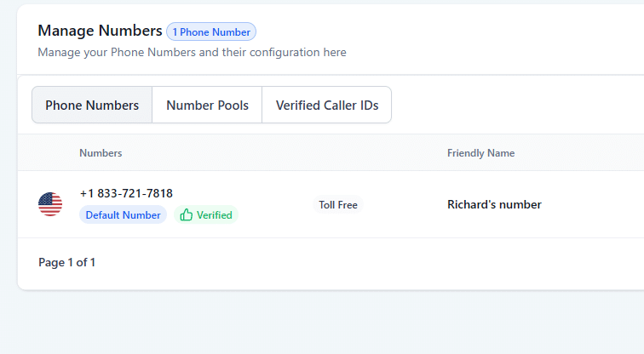Select phone number +1 833-721-7818
Viewport: 644px width, 354px height.
(126, 193)
